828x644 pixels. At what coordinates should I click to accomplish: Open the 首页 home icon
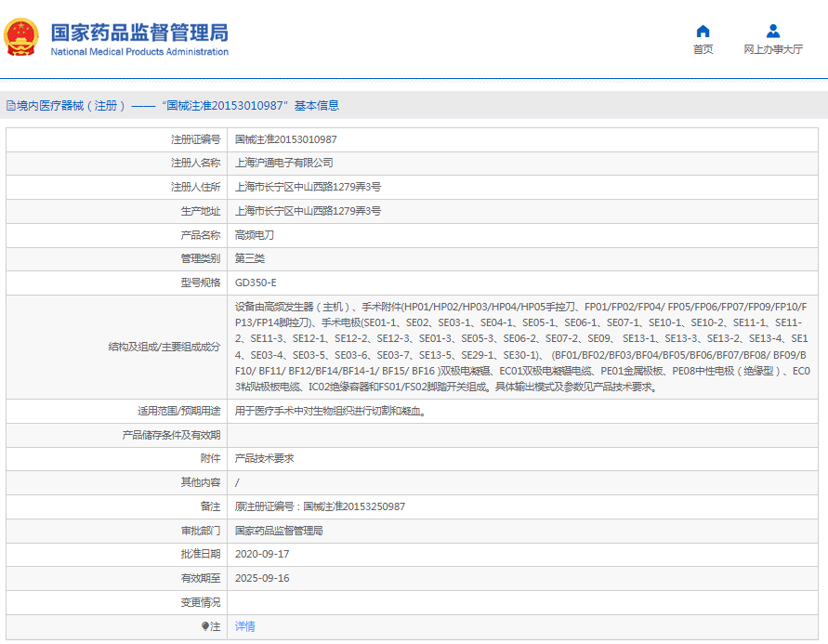coord(703,32)
